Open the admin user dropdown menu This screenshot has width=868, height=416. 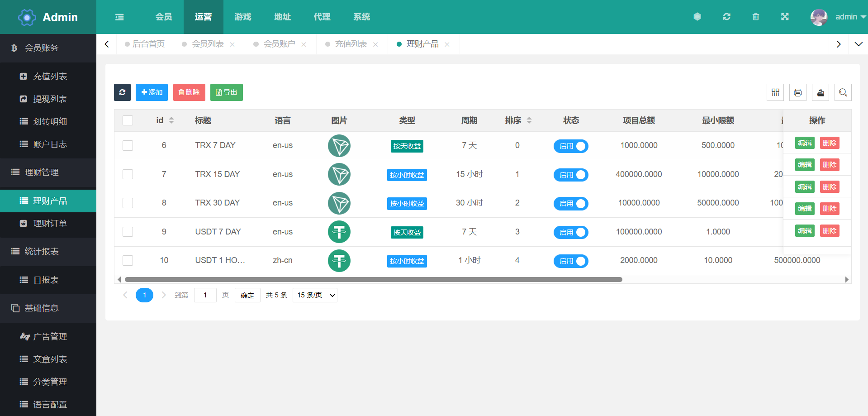(850, 17)
